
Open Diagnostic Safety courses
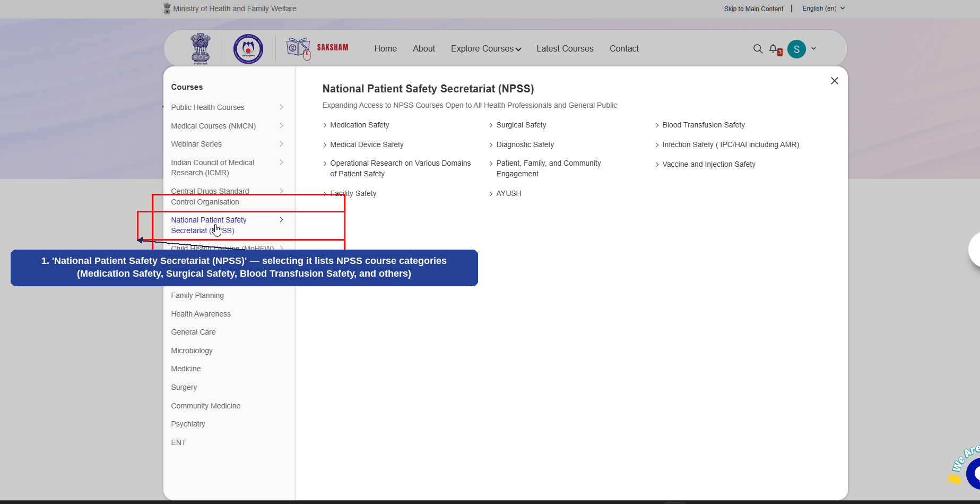tap(525, 144)
